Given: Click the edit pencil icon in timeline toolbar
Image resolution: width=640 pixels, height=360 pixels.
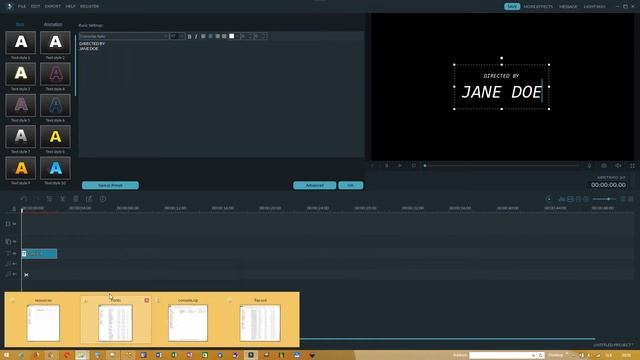Looking at the screenshot, I should tap(89, 199).
